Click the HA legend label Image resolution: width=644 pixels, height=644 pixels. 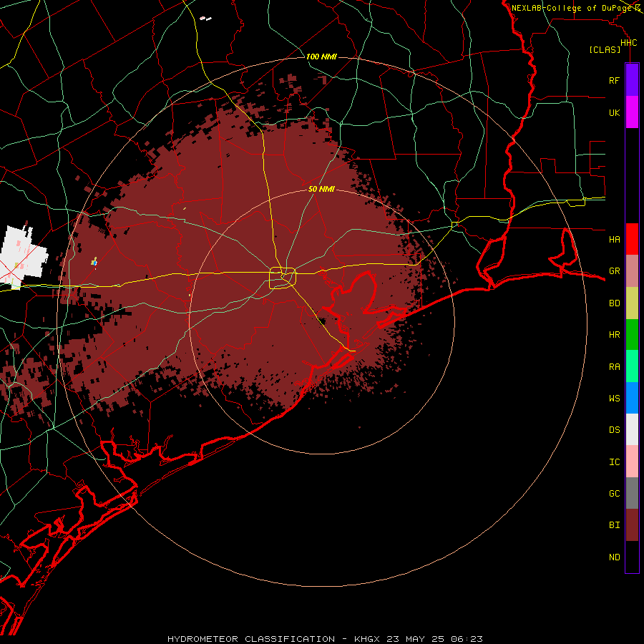(614, 239)
